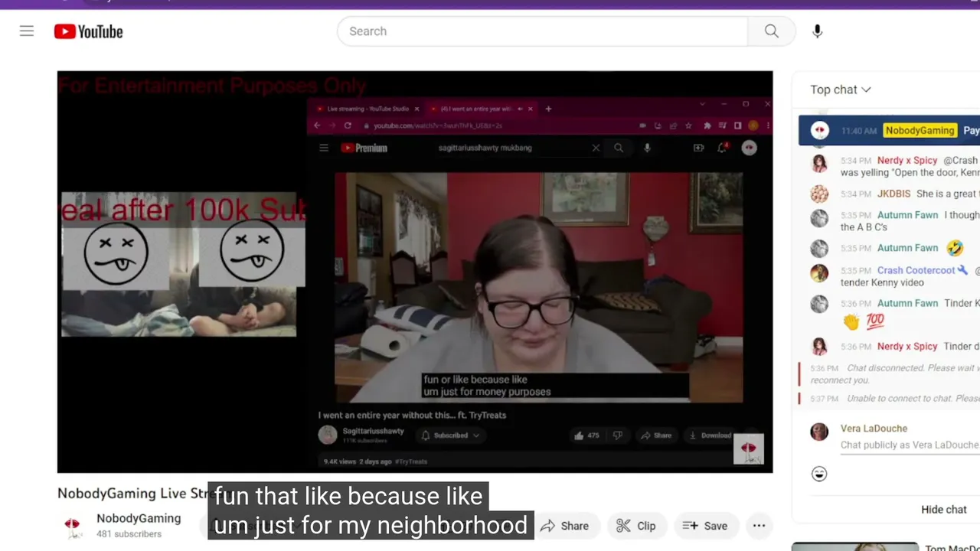
Task: Click Share under the Sagittariusshawty video
Action: (x=656, y=435)
